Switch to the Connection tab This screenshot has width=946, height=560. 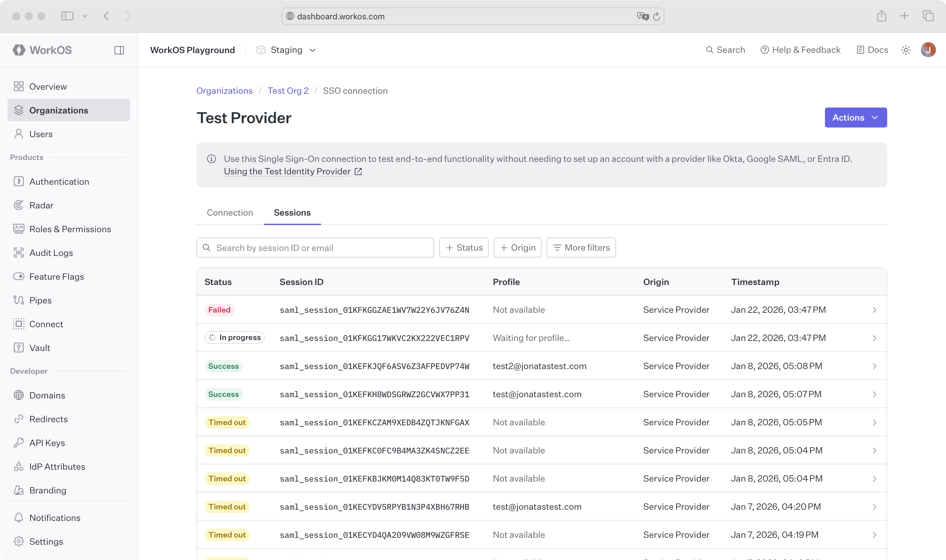[230, 212]
